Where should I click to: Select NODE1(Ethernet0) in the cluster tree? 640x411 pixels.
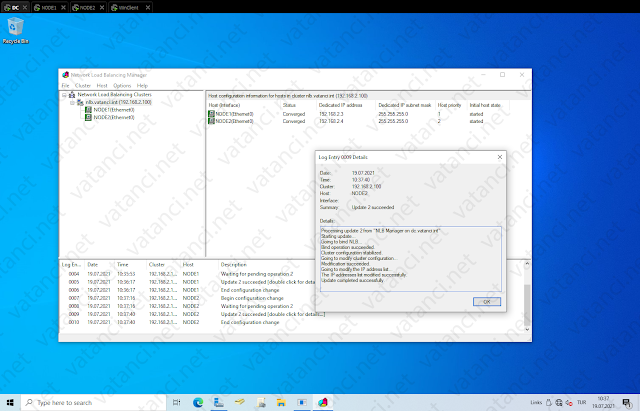pos(114,110)
